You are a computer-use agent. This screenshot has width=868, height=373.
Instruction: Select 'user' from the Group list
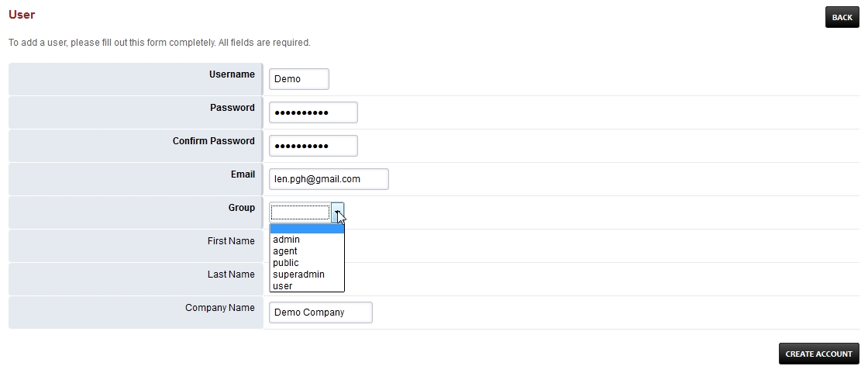coord(283,286)
